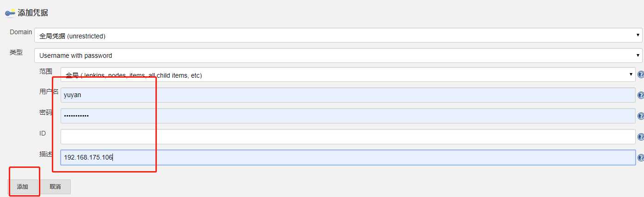Click the 类型 label
Image resolution: width=644 pixels, height=197 pixels.
pyautogui.click(x=16, y=53)
